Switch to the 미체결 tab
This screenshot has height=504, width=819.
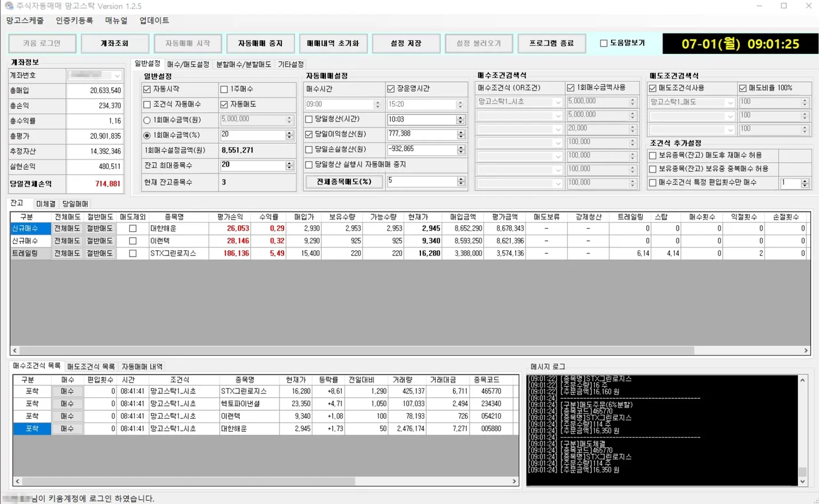point(46,204)
